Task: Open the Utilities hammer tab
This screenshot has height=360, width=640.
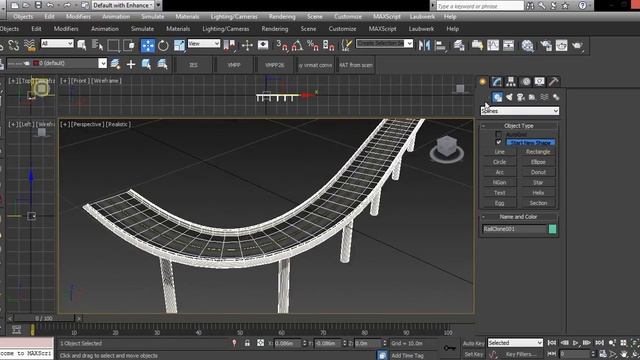Action: click(x=553, y=82)
